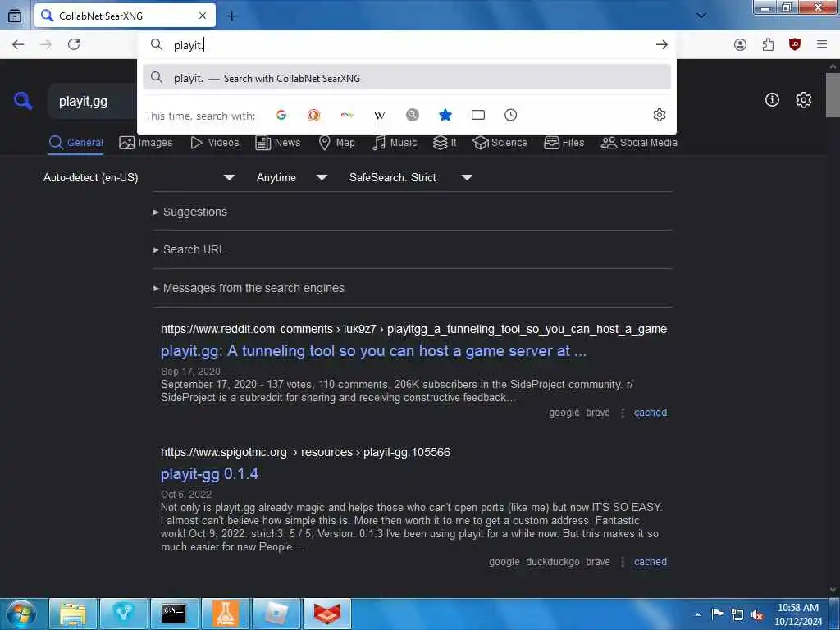Search this time with Wikipedia icon
Viewport: 840px width, 630px height.
[x=380, y=115]
